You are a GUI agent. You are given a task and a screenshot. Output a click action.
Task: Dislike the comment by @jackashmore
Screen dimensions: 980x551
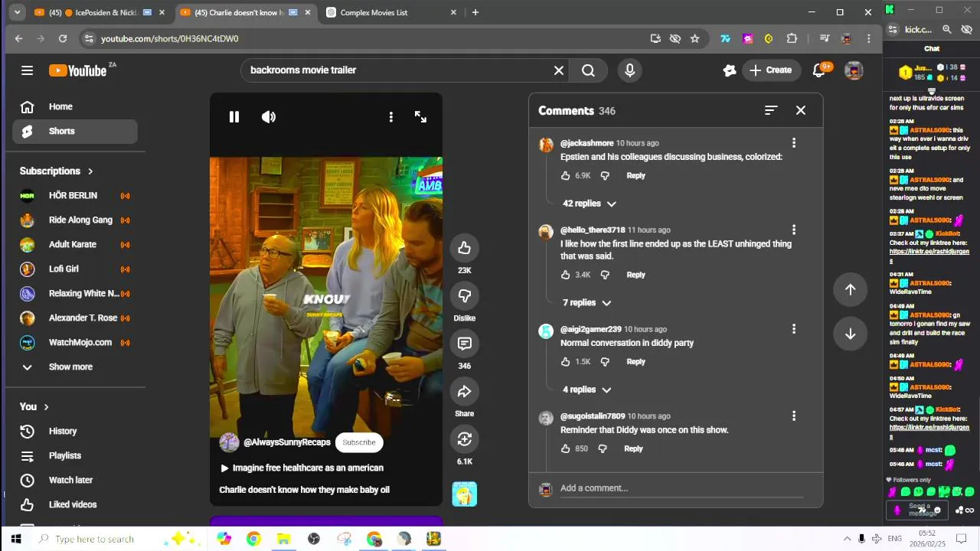coord(605,176)
